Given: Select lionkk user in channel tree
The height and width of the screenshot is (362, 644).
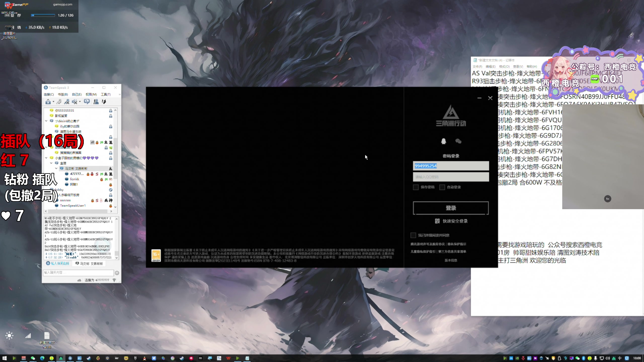Looking at the screenshot, I should click(74, 179).
